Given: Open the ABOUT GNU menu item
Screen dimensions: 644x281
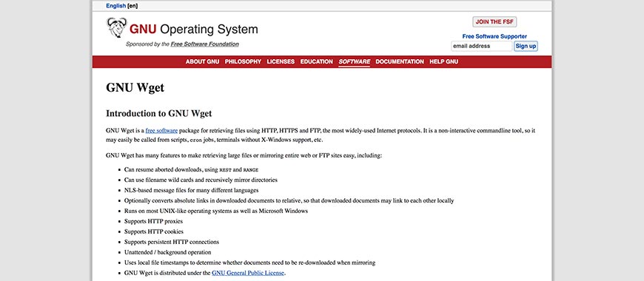Looking at the screenshot, I should 202,61.
